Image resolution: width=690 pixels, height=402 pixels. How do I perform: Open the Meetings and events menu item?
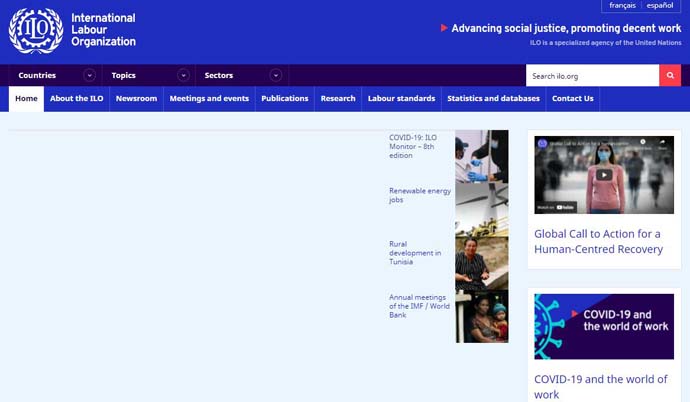[x=209, y=98]
